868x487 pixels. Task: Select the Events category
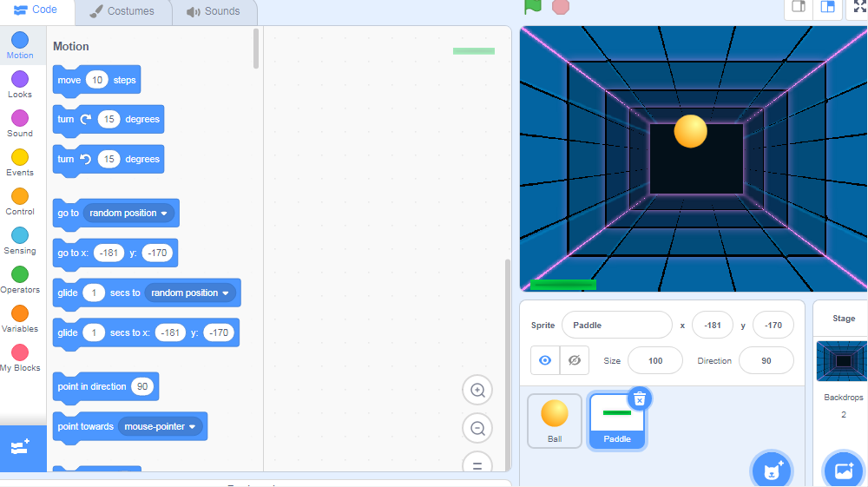[x=20, y=162]
